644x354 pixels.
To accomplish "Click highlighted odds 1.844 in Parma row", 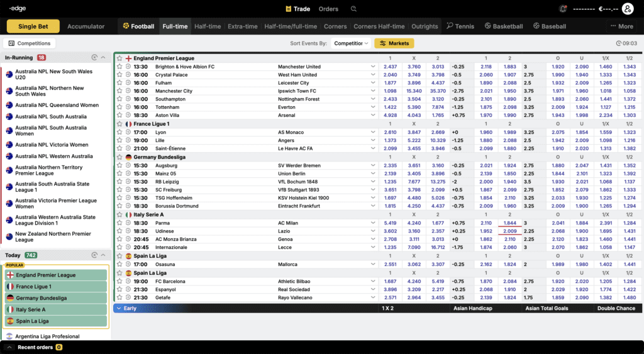I will click(x=509, y=223).
